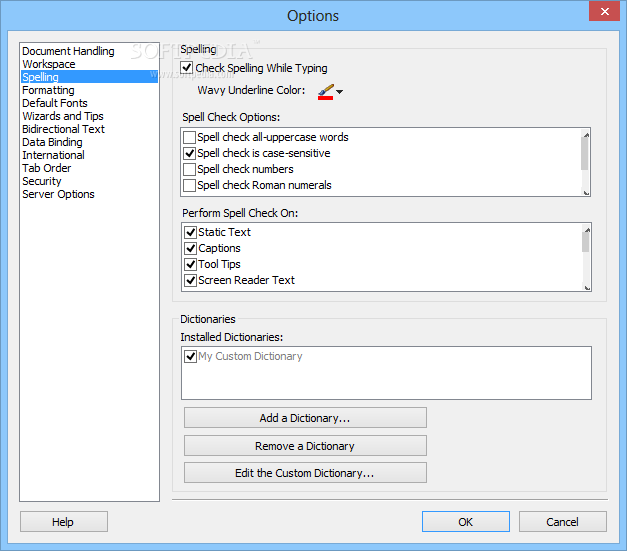Image resolution: width=627 pixels, height=551 pixels.
Task: Click Add a Dictionary button
Action: point(305,418)
